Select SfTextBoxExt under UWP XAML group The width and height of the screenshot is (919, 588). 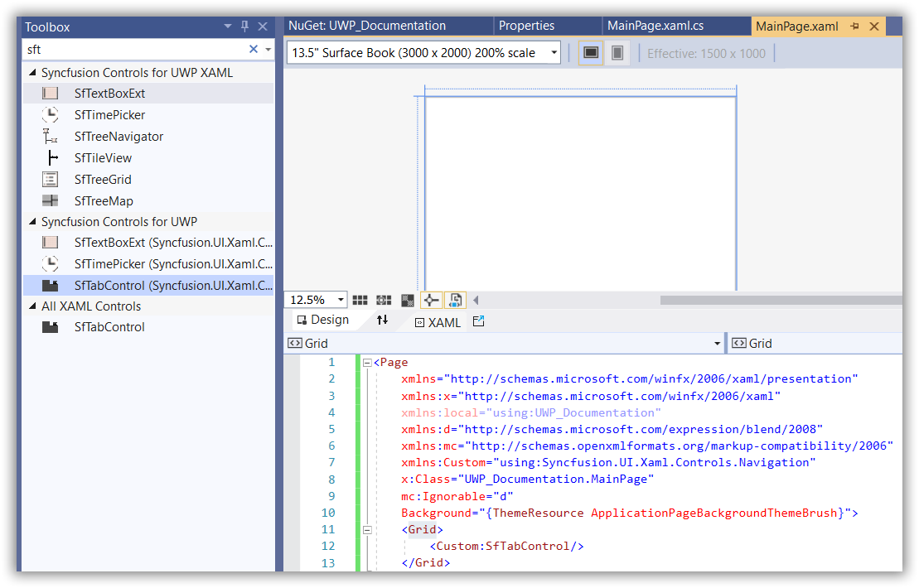coord(148,93)
